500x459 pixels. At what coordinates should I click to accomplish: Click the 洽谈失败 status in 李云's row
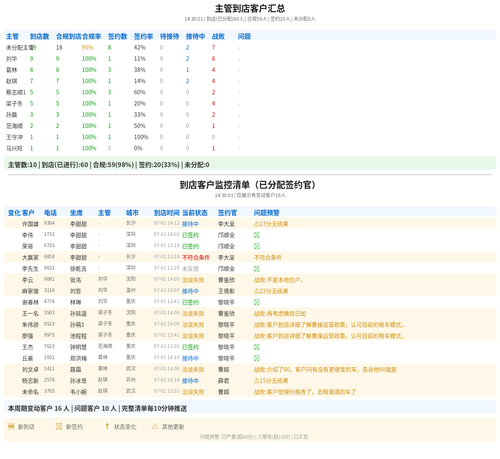193,280
